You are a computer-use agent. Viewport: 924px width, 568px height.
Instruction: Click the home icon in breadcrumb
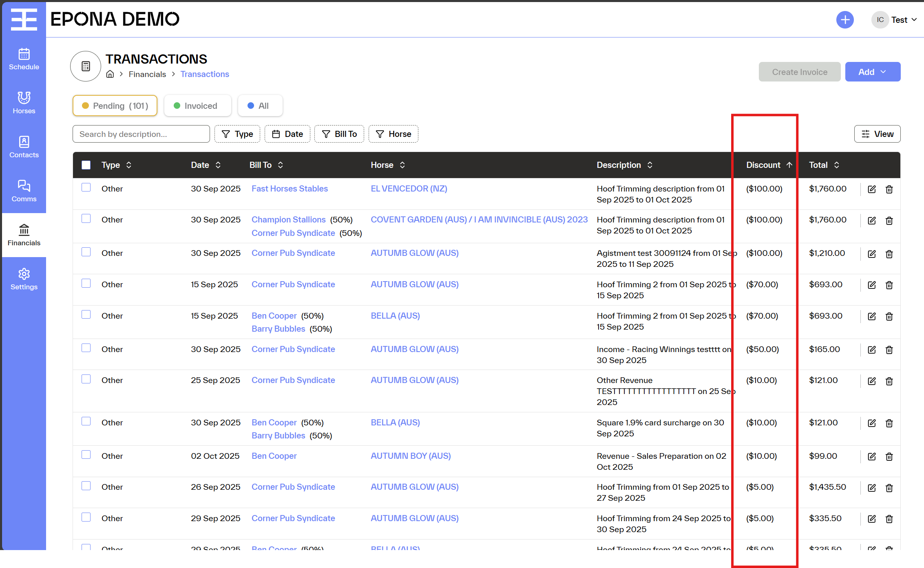[x=110, y=74]
